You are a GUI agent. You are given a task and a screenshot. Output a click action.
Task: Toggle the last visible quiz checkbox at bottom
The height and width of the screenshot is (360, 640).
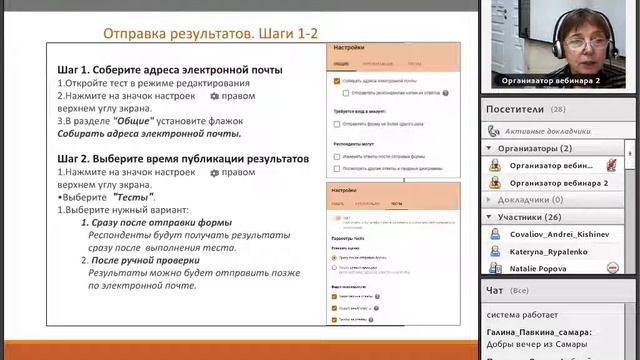[x=334, y=320]
